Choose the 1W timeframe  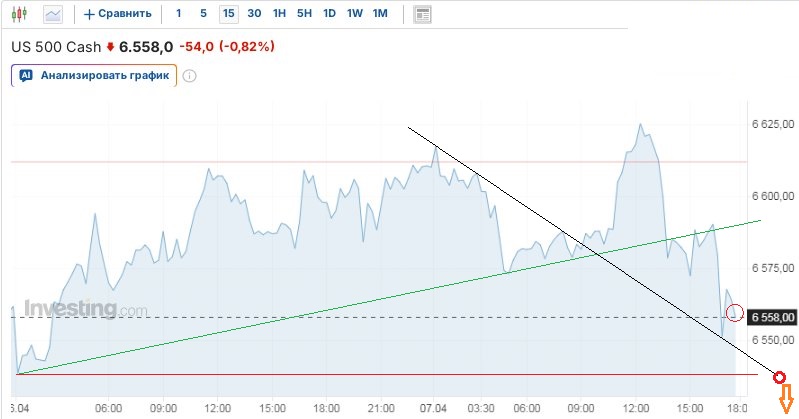click(x=355, y=14)
